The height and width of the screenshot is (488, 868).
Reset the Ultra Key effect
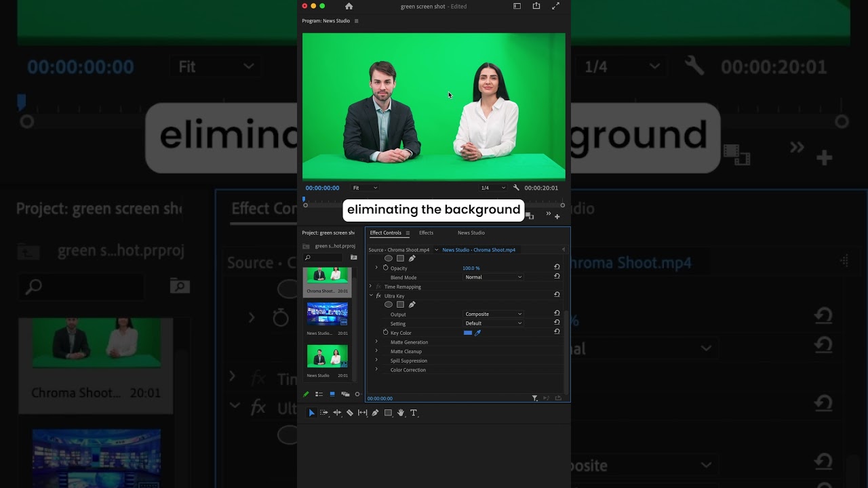click(x=557, y=295)
